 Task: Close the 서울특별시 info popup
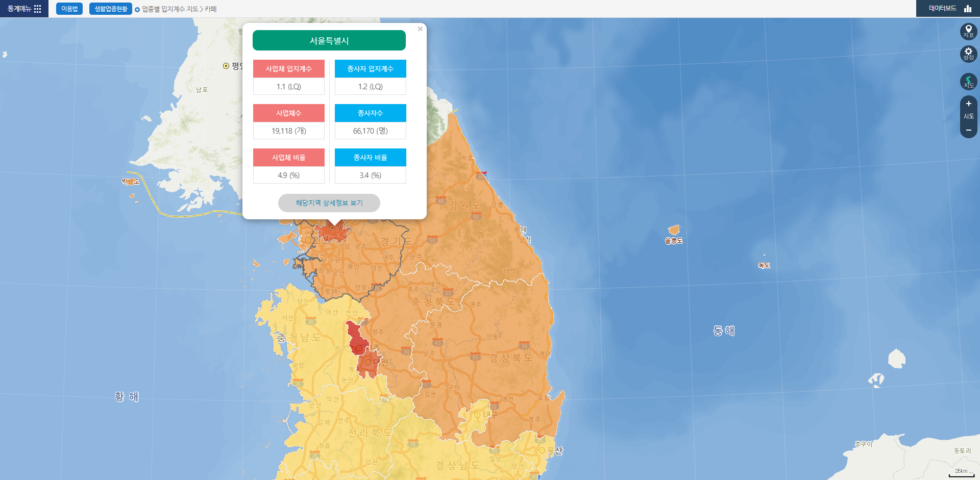pos(420,29)
